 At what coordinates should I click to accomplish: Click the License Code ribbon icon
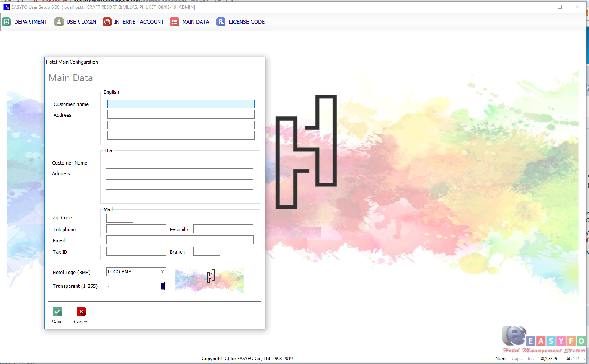point(221,22)
